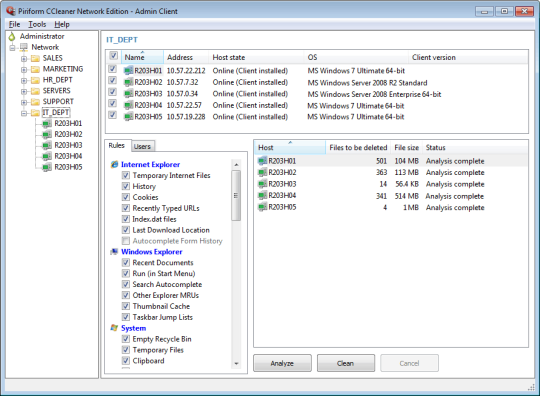540x396 pixels.
Task: Expand the SUPPORT group node
Action: (24, 102)
